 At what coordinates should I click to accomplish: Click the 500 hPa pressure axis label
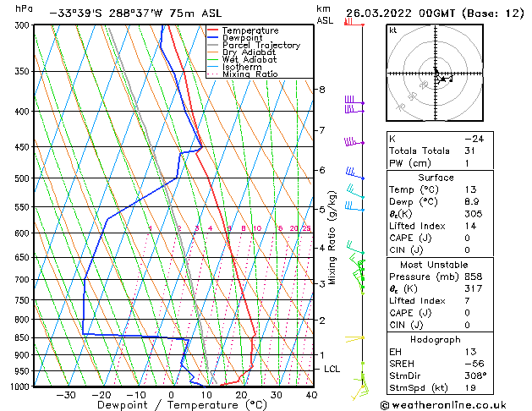coord(22,178)
